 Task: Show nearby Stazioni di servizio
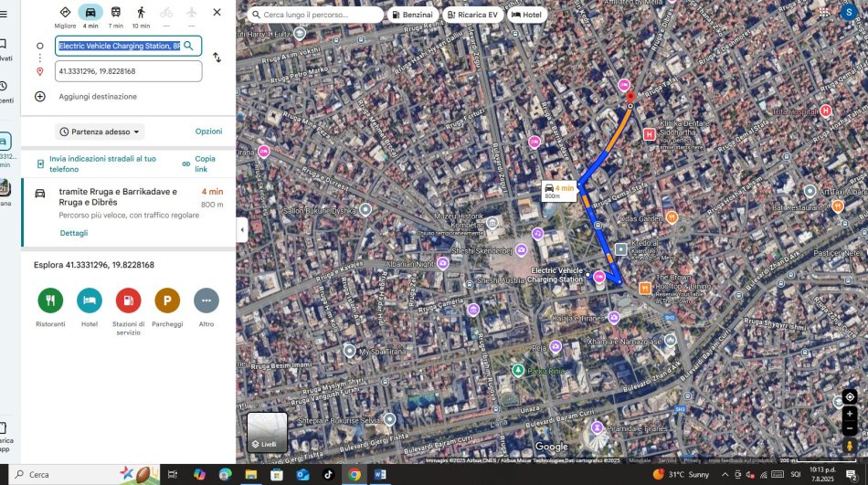pyautogui.click(x=128, y=300)
